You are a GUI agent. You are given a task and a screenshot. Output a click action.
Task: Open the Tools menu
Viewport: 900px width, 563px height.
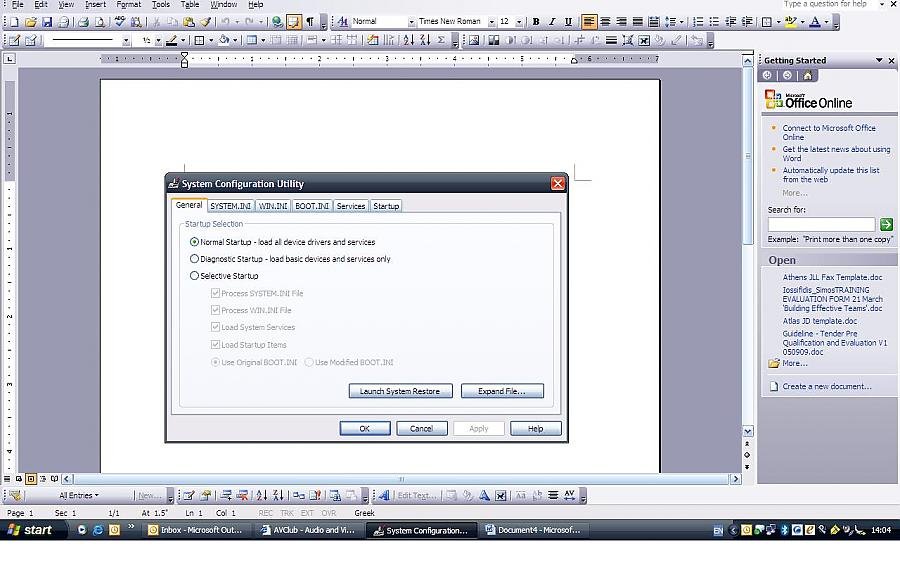(161, 5)
